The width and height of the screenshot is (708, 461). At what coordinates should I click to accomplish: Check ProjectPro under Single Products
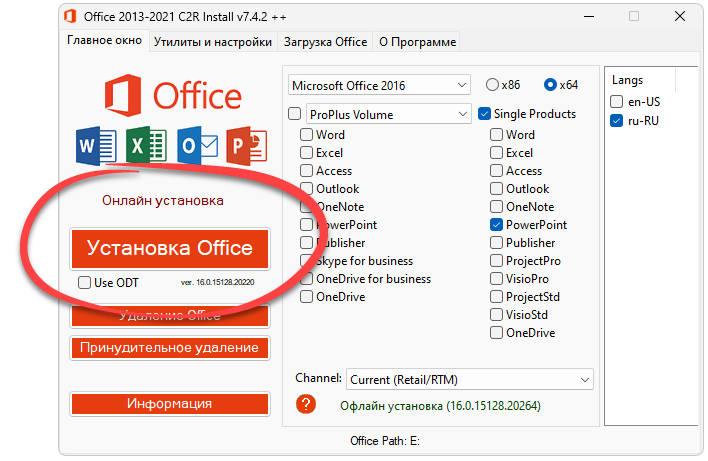point(496,261)
